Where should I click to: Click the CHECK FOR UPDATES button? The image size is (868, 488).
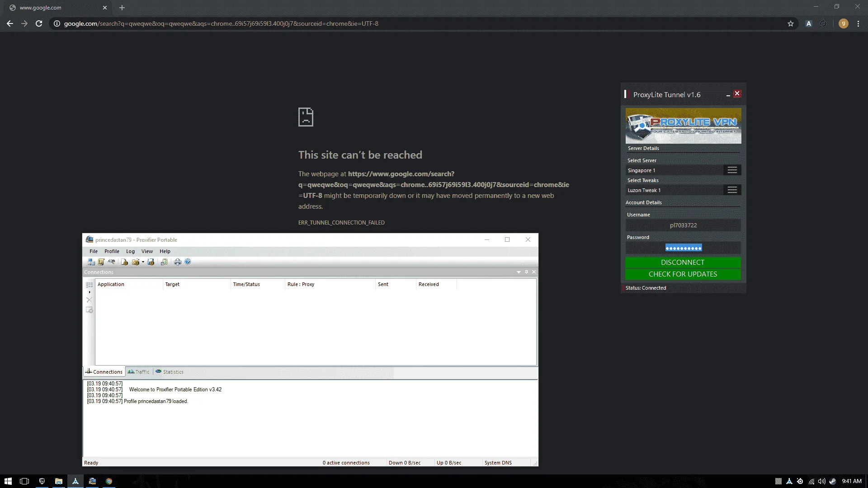coord(683,274)
